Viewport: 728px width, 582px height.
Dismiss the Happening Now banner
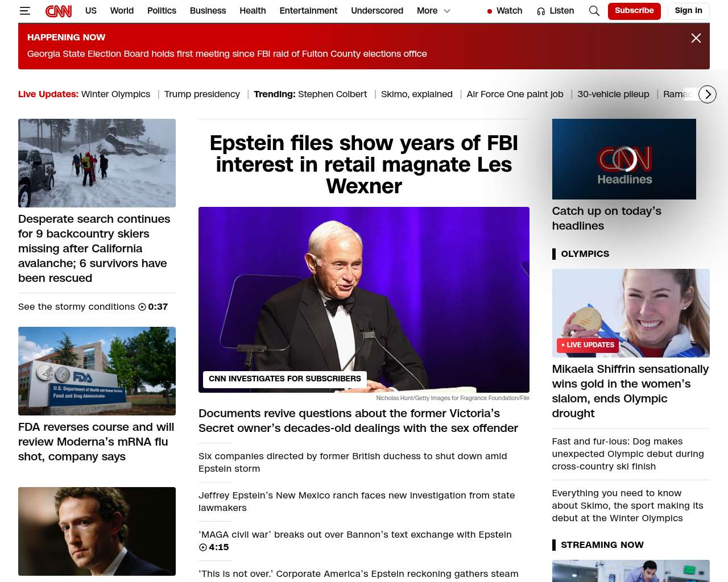coord(696,38)
